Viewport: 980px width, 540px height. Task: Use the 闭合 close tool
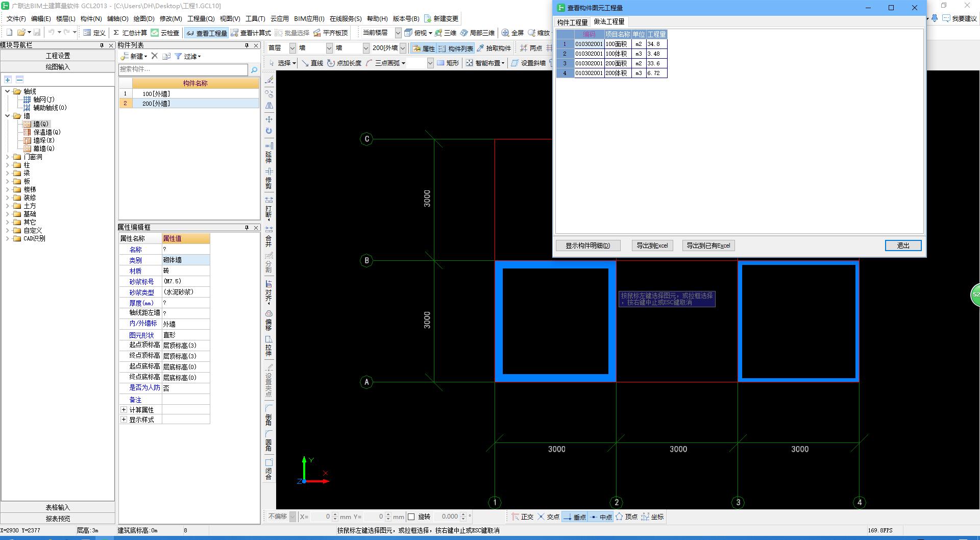(x=268, y=469)
